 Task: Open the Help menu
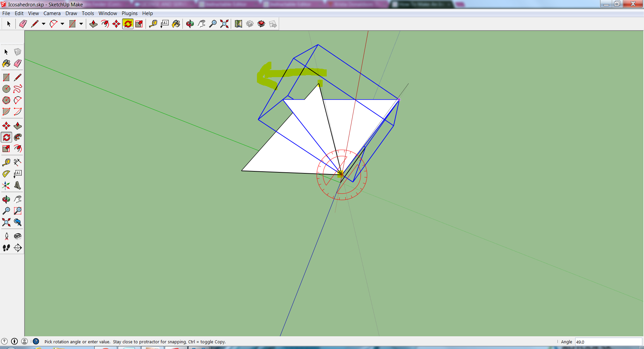[x=148, y=13]
